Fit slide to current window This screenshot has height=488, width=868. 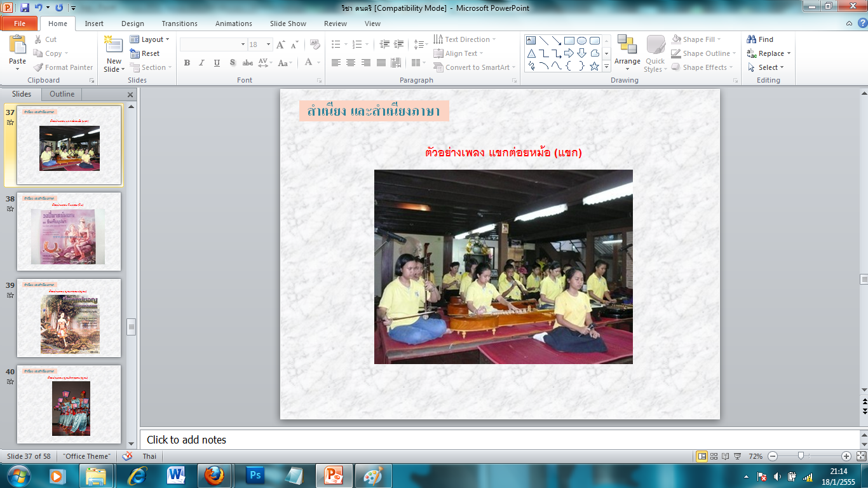tap(861, 456)
